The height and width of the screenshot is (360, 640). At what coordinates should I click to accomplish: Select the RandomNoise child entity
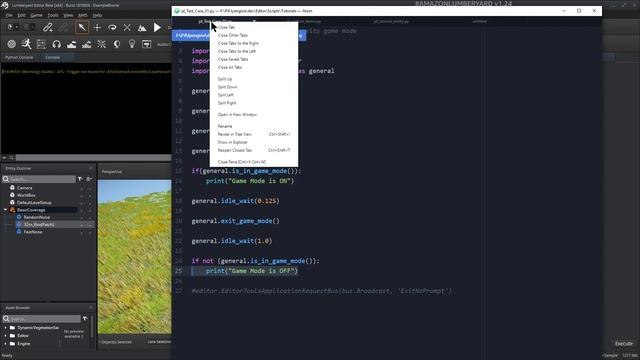(x=36, y=217)
